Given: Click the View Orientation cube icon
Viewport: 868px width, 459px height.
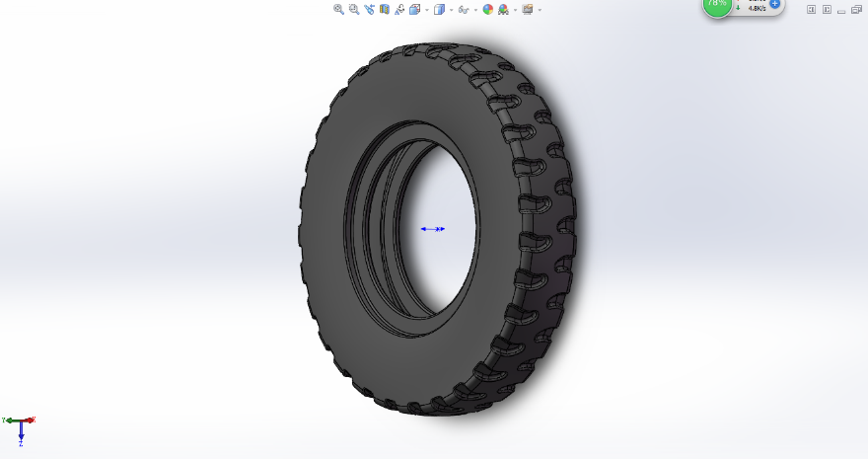Looking at the screenshot, I should point(414,10).
